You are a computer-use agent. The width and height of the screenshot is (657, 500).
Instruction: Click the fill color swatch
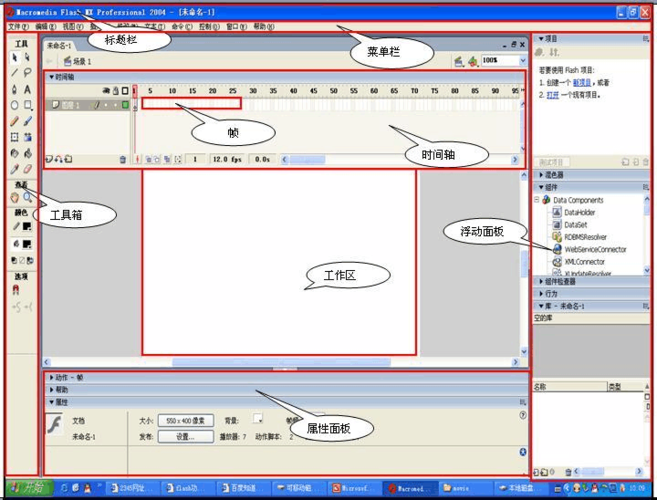(27, 244)
